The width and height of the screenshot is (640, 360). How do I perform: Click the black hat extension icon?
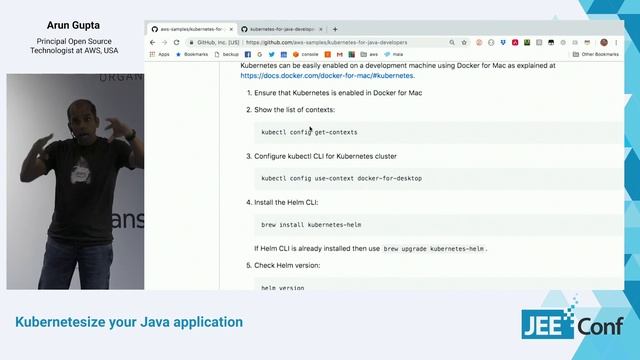[551, 42]
